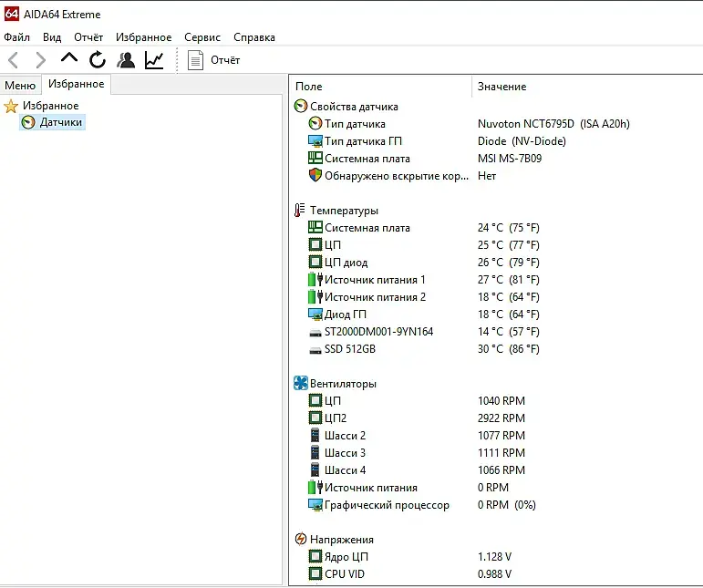This screenshot has height=588, width=703.
Task: Select the Nuvoton NCT6795D value
Action: 553,124
